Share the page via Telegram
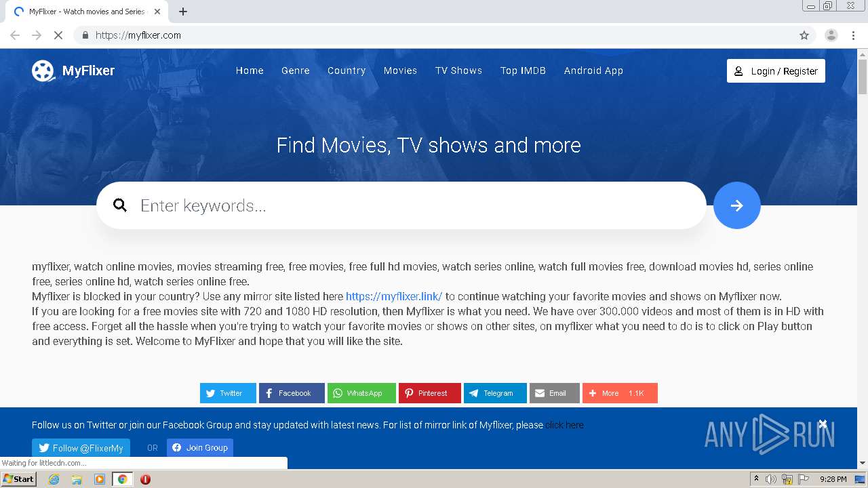The width and height of the screenshot is (868, 488). [x=495, y=393]
